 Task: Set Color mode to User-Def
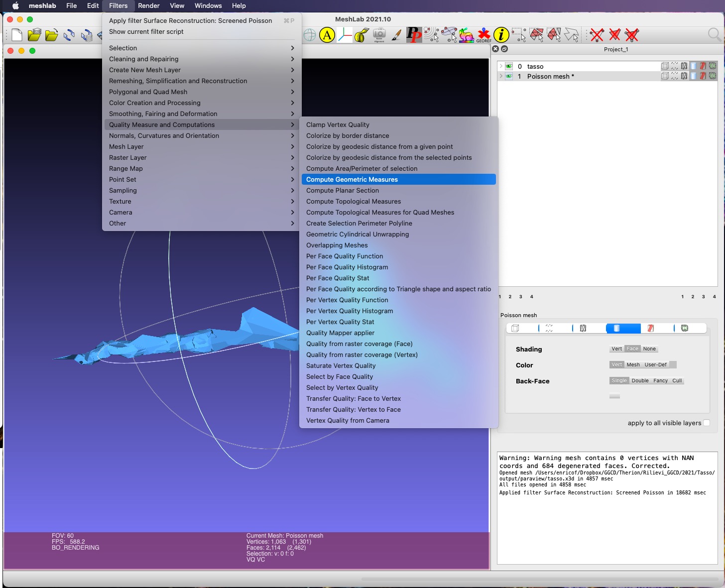pos(655,365)
